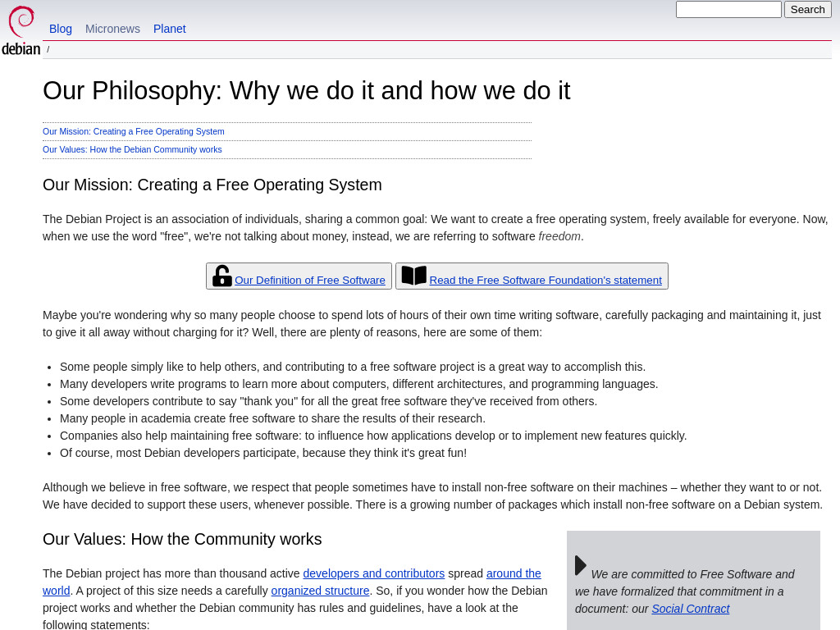840x630 pixels.
Task: Click the breadcrumb slash under navigation
Action: (48, 49)
